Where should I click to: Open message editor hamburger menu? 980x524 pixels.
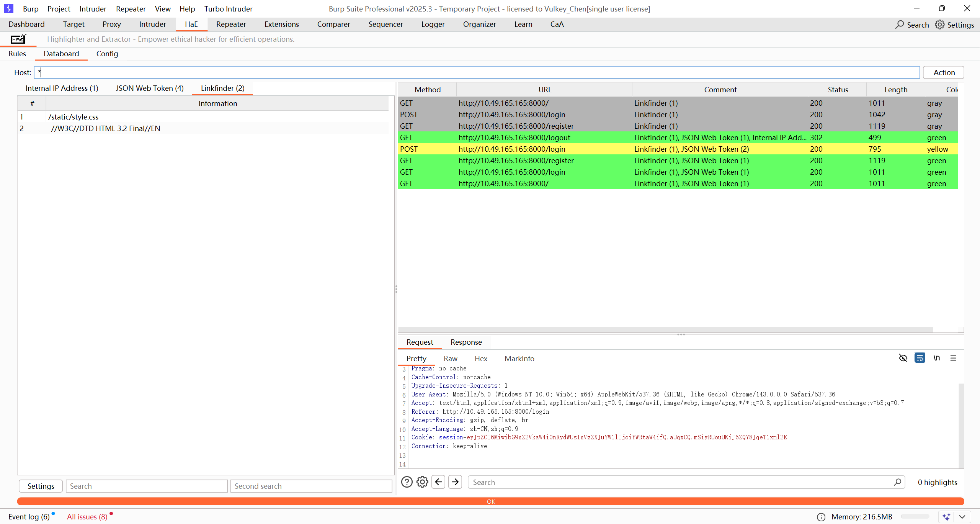(x=953, y=358)
